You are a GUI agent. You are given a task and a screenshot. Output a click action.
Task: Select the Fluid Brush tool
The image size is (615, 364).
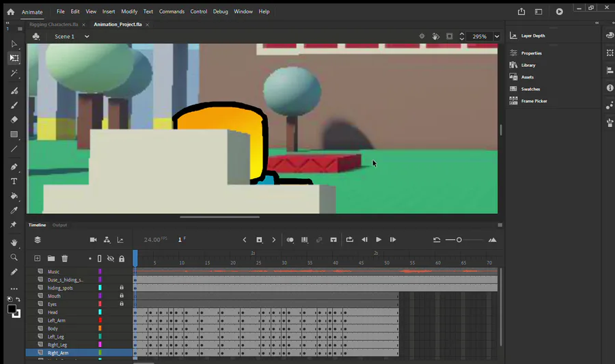coord(14,91)
